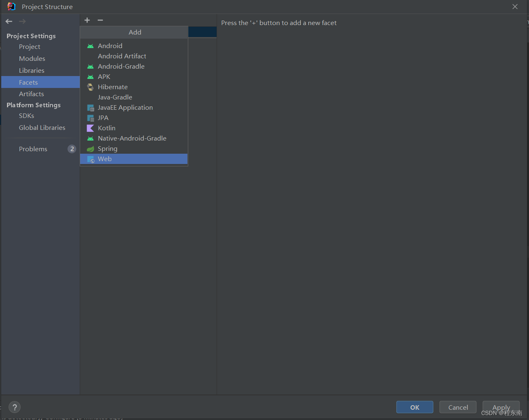Click the OK button

tap(415, 407)
